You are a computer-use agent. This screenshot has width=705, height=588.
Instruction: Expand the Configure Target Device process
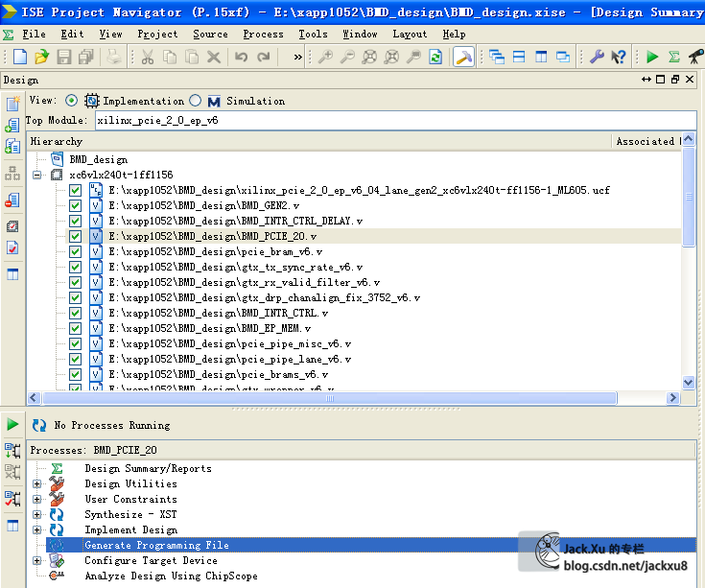coord(36,560)
